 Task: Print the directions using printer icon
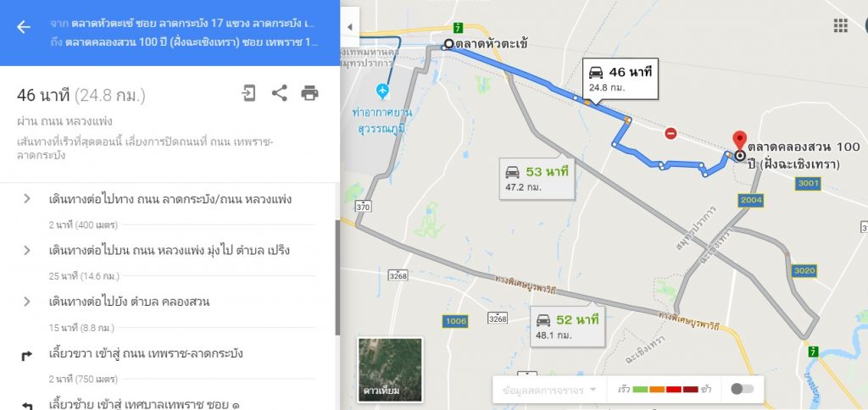coord(309,93)
